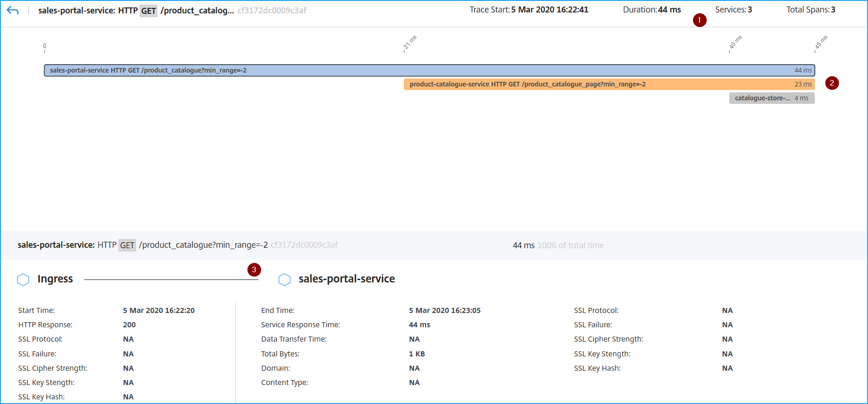Click the hexagon icon beside the sales-portal-service heading
This screenshot has width=868, height=404.
point(285,279)
